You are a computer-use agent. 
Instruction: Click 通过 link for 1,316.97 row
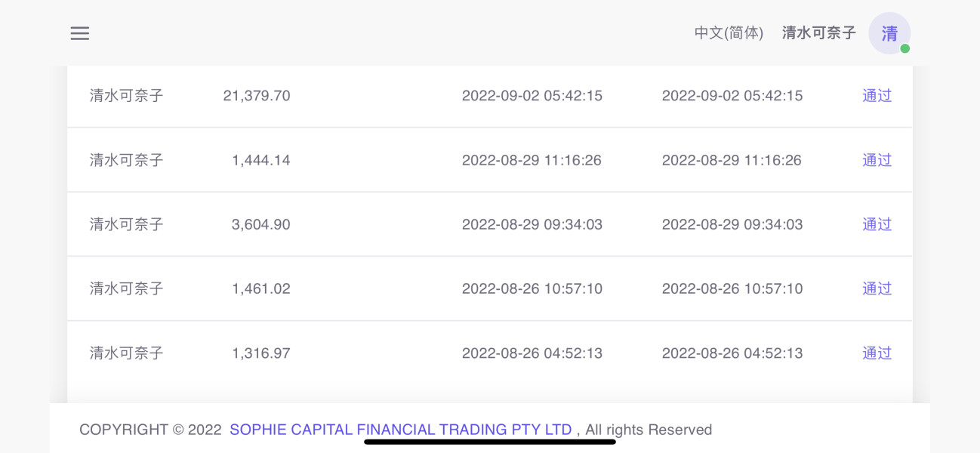click(x=877, y=353)
